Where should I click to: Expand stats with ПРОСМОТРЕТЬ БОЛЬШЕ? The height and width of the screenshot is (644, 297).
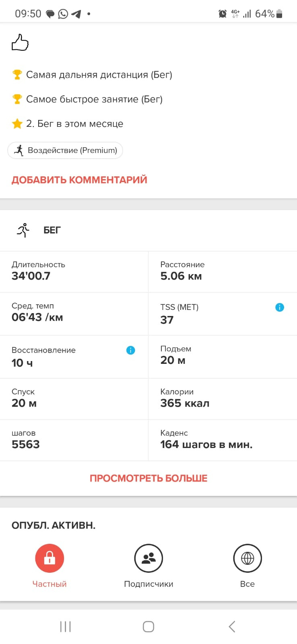pyautogui.click(x=148, y=478)
